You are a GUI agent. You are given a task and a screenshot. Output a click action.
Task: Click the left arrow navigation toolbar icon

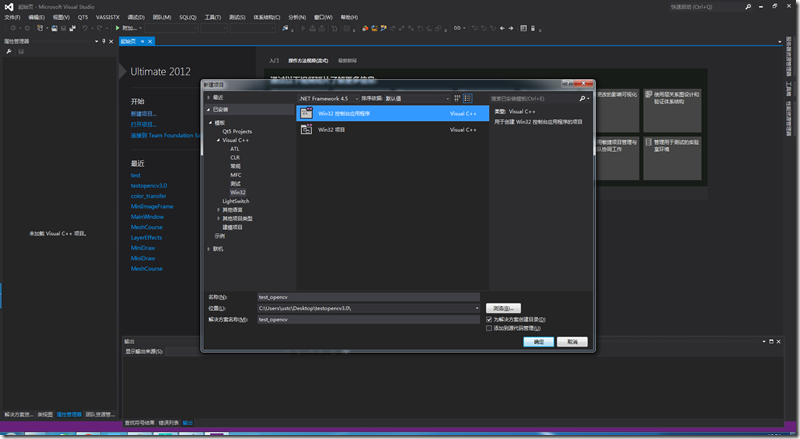pyautogui.click(x=502, y=28)
